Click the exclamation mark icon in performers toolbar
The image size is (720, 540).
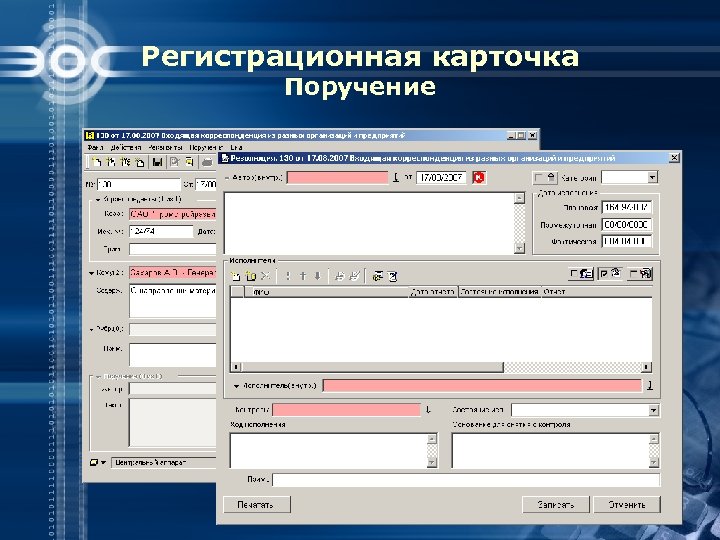[288, 276]
